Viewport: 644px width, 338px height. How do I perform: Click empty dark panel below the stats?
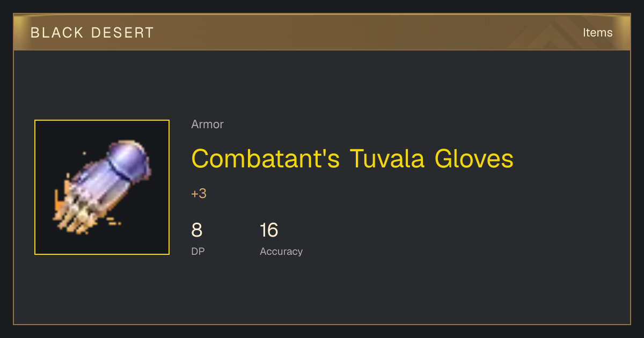pyautogui.click(x=322, y=292)
